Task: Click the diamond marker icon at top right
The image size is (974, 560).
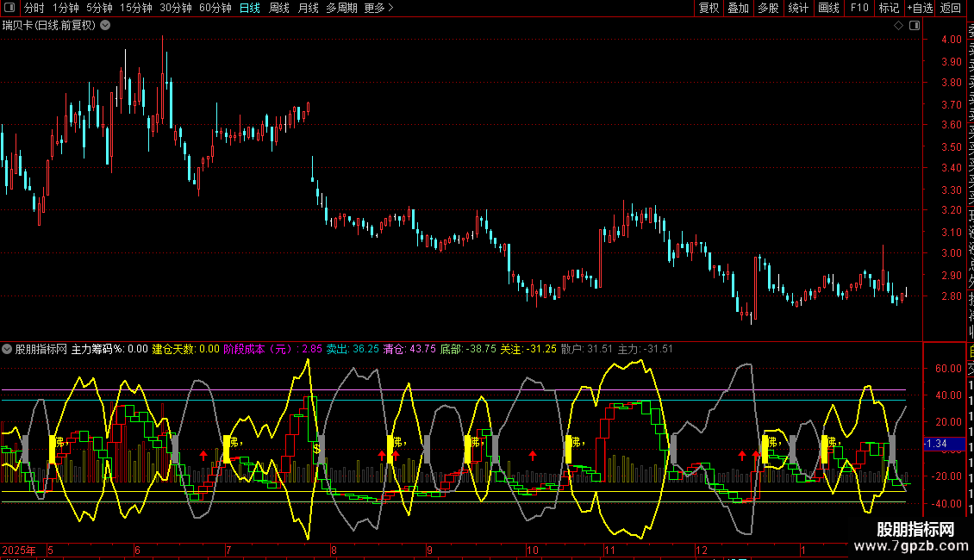Action: pos(898,26)
